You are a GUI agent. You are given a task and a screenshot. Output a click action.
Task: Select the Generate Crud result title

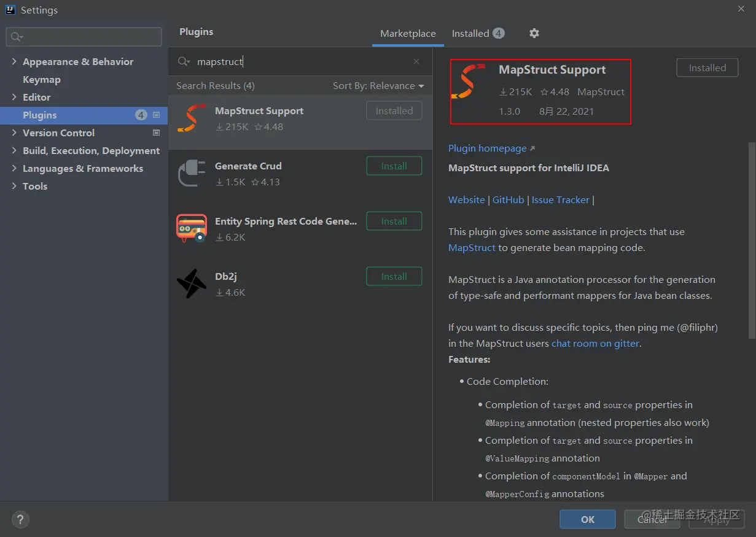click(248, 166)
